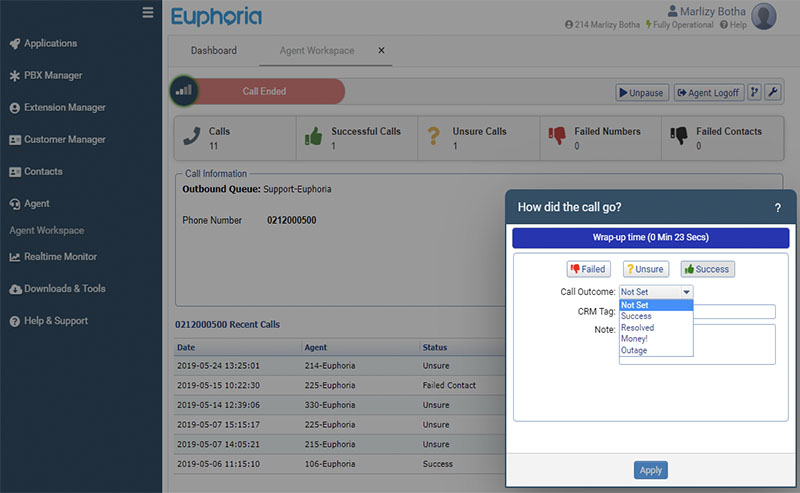
Task: Open the Realtime Monitor
Action: (x=60, y=257)
